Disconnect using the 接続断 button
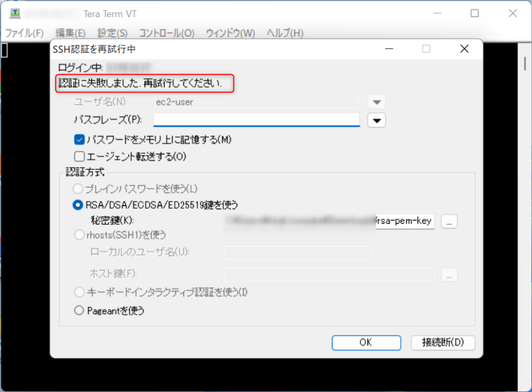Viewport: 532px width, 392px height. click(442, 342)
